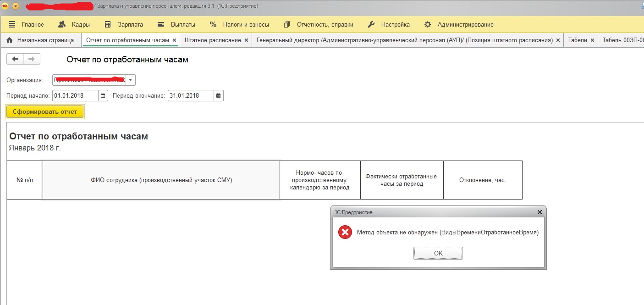The width and height of the screenshot is (644, 305).
Task: Close the Табели tab
Action: (593, 40)
